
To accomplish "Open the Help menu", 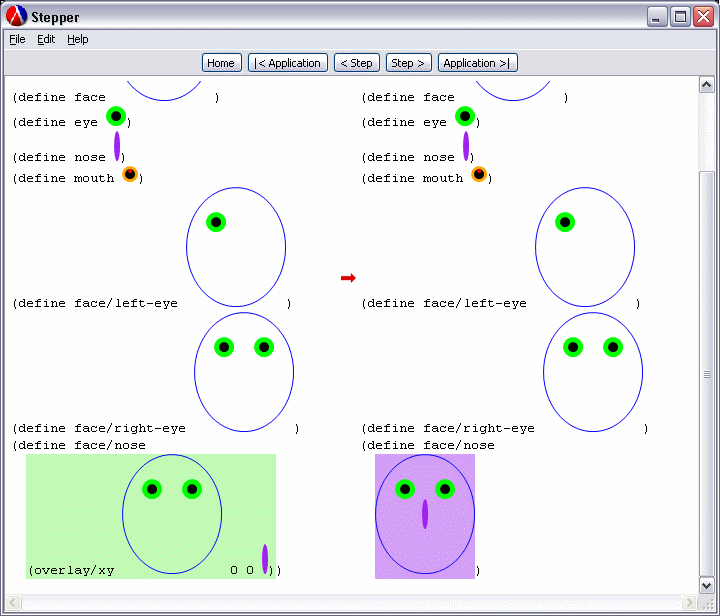I will (x=78, y=39).
